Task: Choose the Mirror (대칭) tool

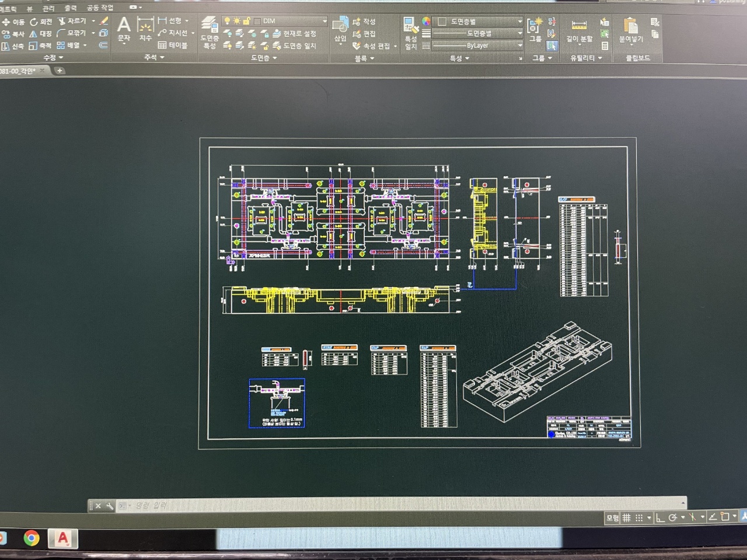Action: (40, 34)
